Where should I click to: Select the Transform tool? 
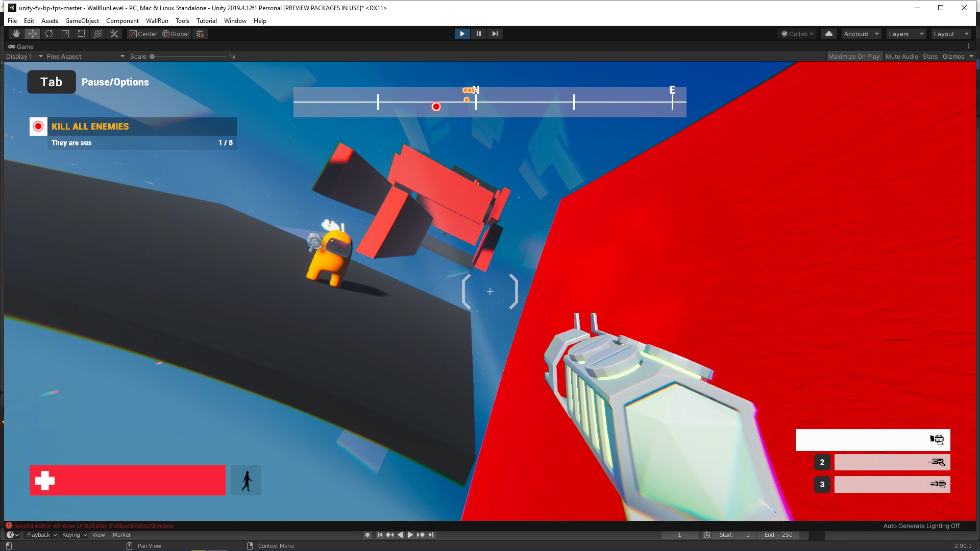click(x=98, y=34)
